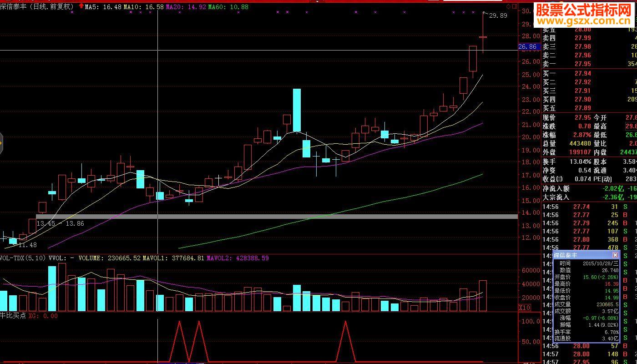The height and width of the screenshot is (364, 637).
Task: Click the 换手 13.04% quote field
Action: (567, 162)
